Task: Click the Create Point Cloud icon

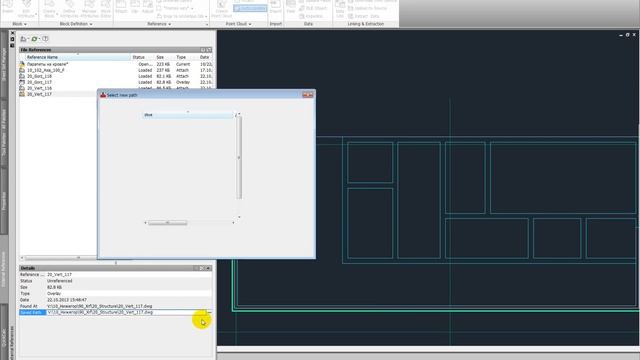Action: (222, 9)
